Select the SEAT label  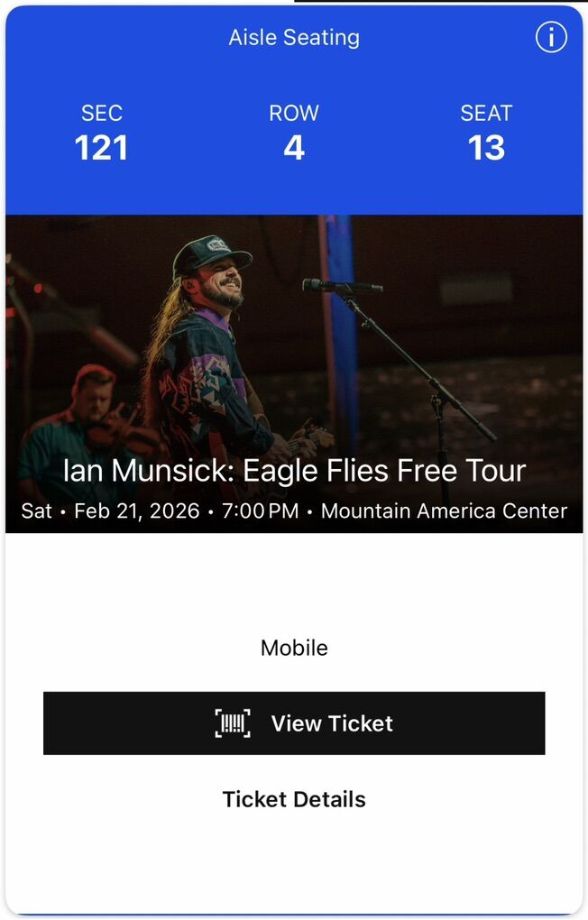point(486,114)
